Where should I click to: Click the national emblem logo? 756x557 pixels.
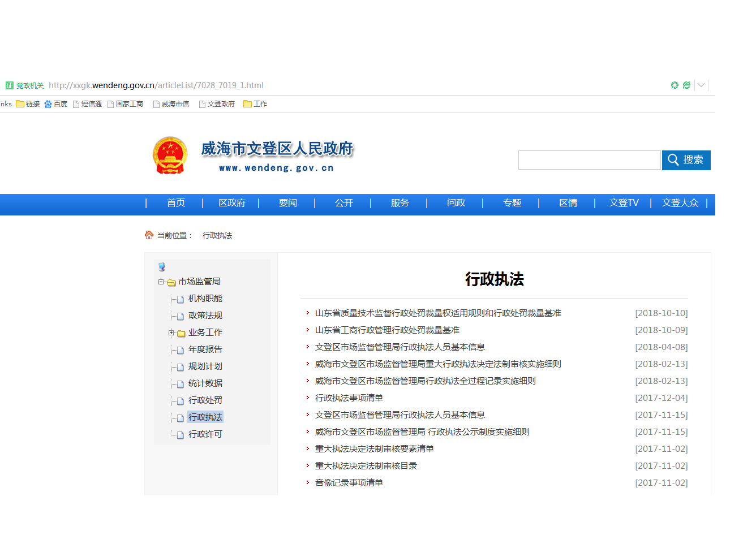(170, 155)
